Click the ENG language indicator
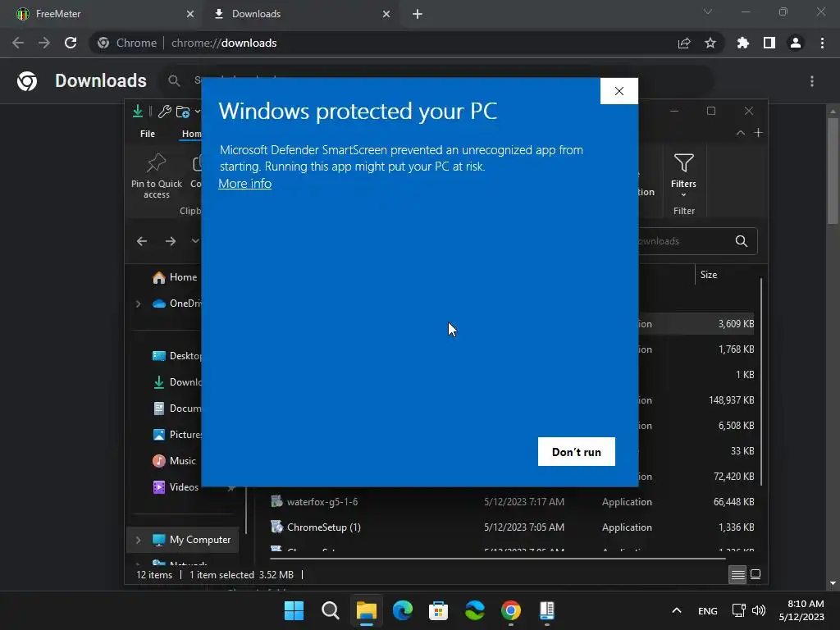Screen dimensions: 840x630 [708, 610]
